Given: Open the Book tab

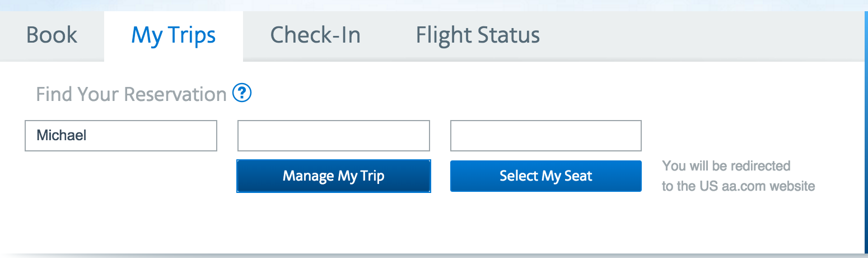Looking at the screenshot, I should coord(52,35).
